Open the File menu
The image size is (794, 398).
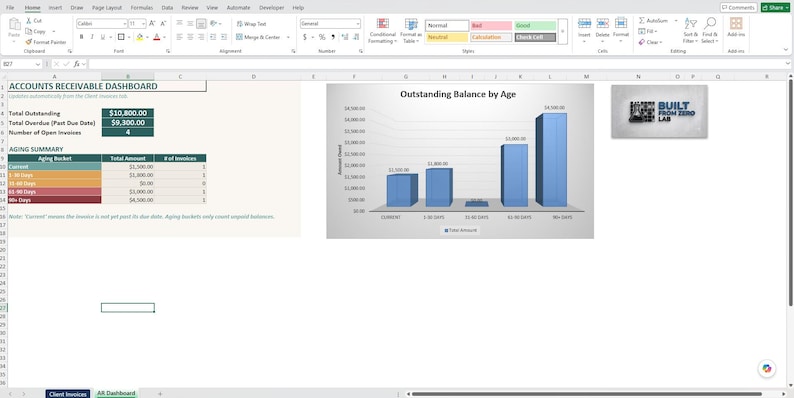[10, 8]
